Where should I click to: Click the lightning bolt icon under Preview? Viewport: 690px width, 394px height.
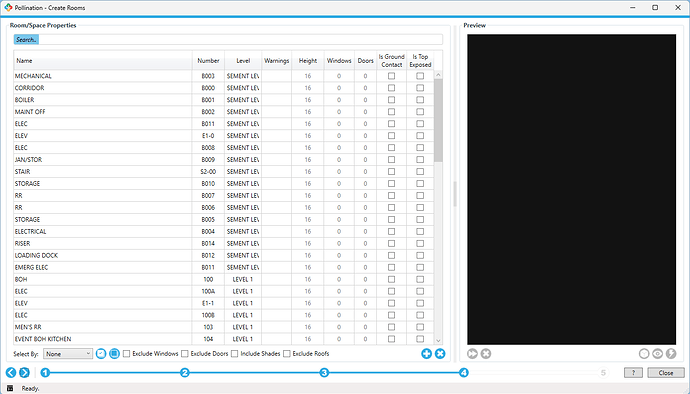coord(671,353)
